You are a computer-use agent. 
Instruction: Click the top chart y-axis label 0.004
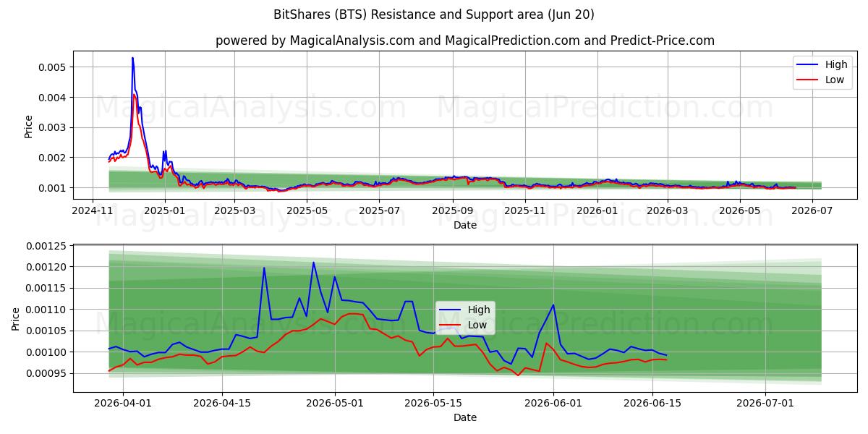tap(52, 98)
